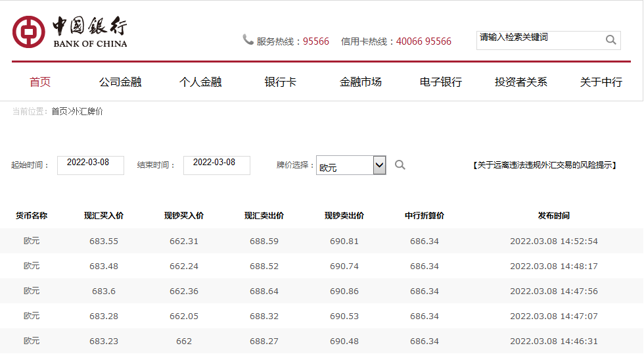
Task: Click the magnifier icon in top search box
Action: click(610, 40)
